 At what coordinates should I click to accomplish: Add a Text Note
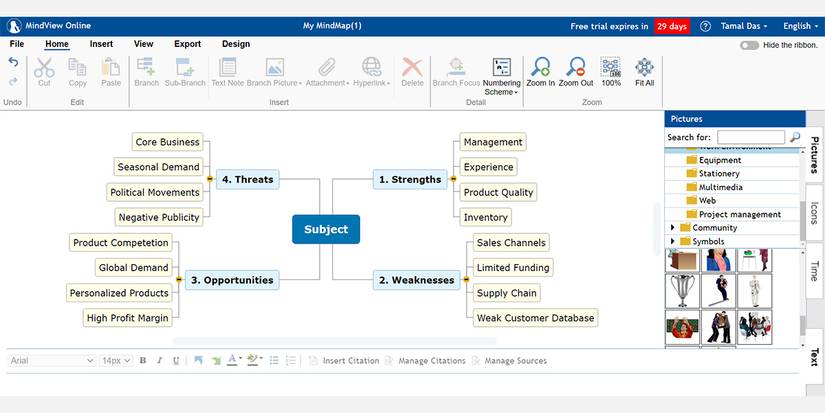[x=227, y=73]
